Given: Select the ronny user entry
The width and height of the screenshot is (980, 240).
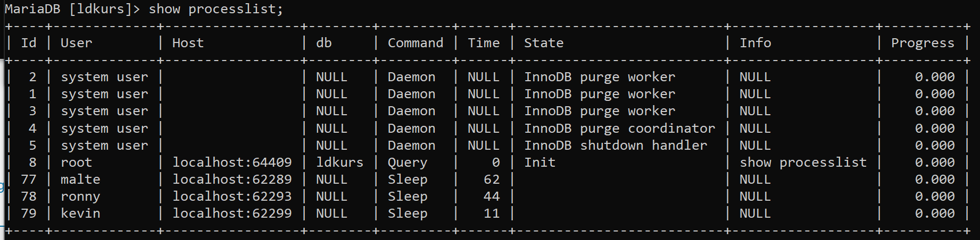Looking at the screenshot, I should tap(80, 197).
